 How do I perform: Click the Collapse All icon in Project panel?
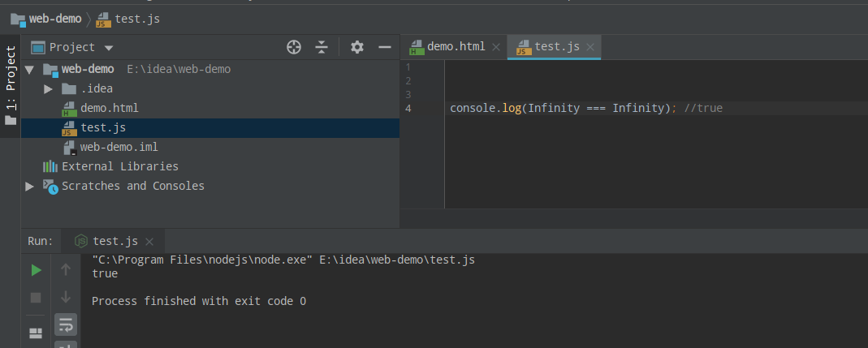click(x=322, y=47)
